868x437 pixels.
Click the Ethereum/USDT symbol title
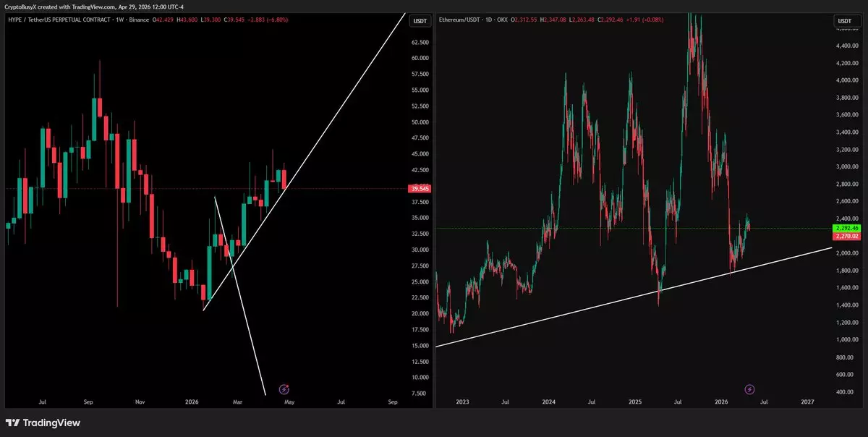coord(463,21)
